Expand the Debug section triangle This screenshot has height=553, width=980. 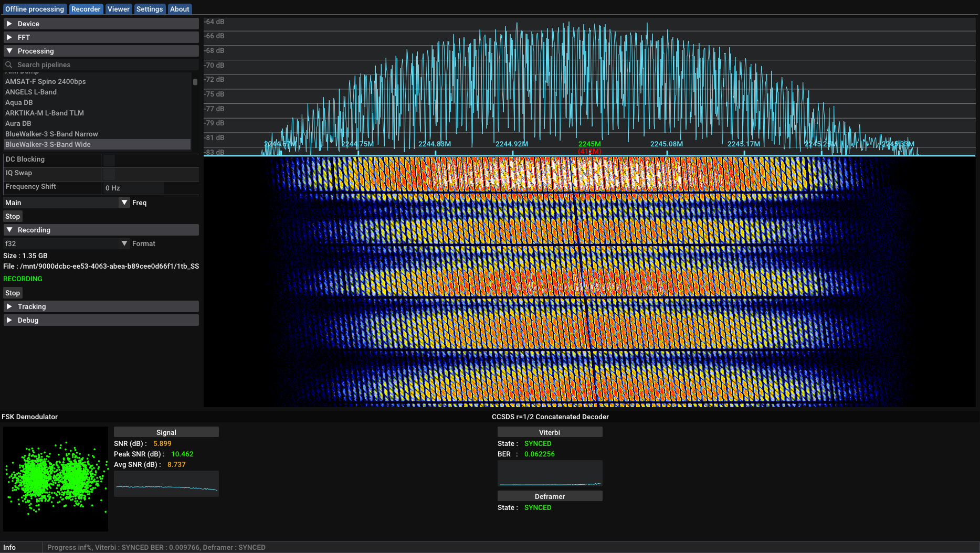[9, 320]
